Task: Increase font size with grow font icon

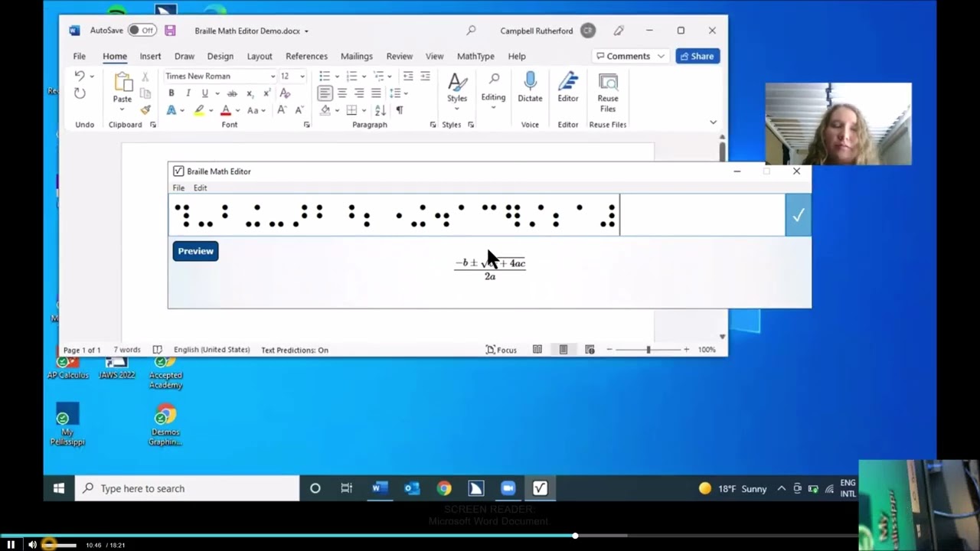Action: coord(282,110)
